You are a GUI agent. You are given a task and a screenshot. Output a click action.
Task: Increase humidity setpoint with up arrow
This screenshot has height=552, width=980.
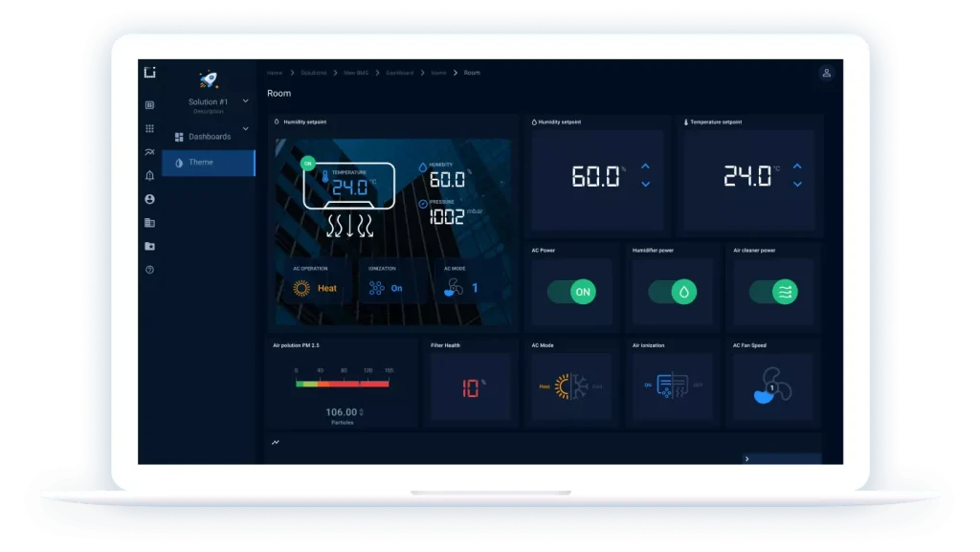coord(646,166)
